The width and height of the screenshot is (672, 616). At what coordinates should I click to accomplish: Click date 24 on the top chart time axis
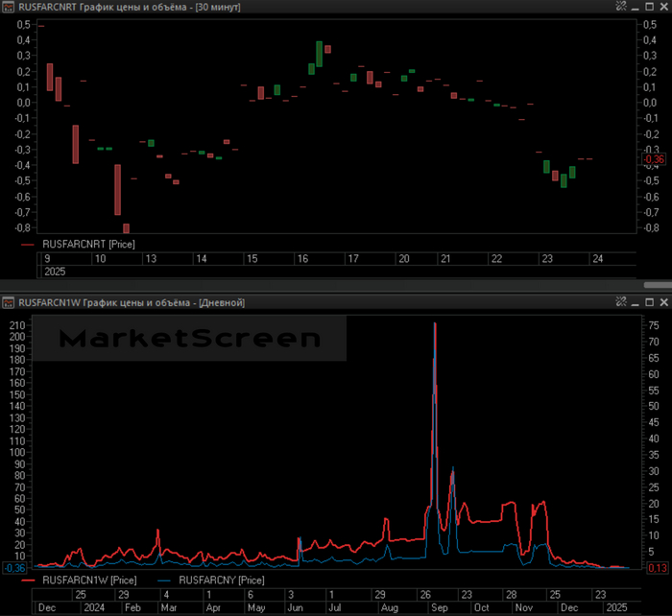coord(597,259)
